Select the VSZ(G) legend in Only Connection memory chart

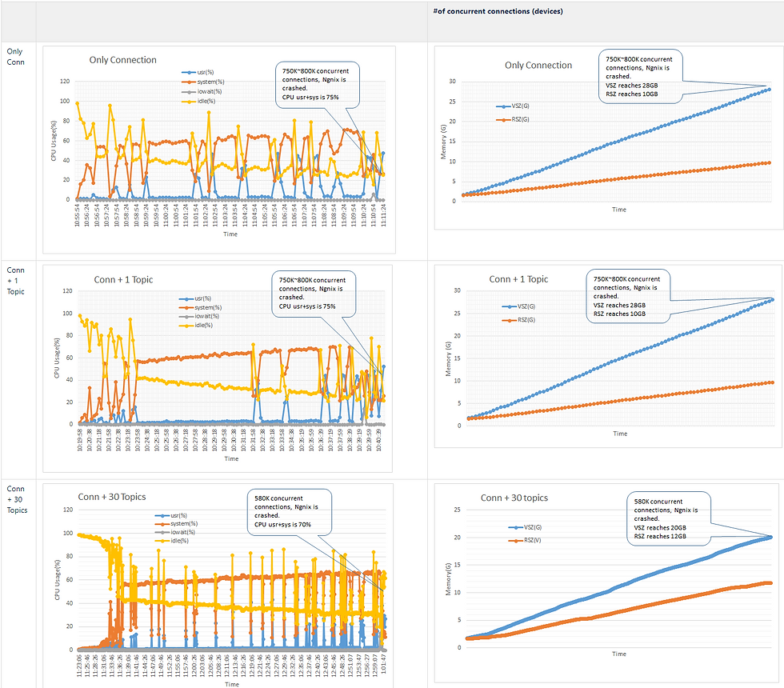pyautogui.click(x=513, y=106)
